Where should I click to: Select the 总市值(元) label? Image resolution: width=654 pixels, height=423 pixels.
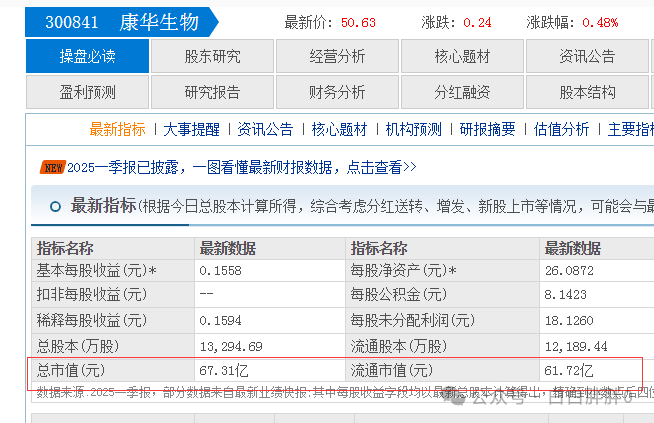pos(71,370)
